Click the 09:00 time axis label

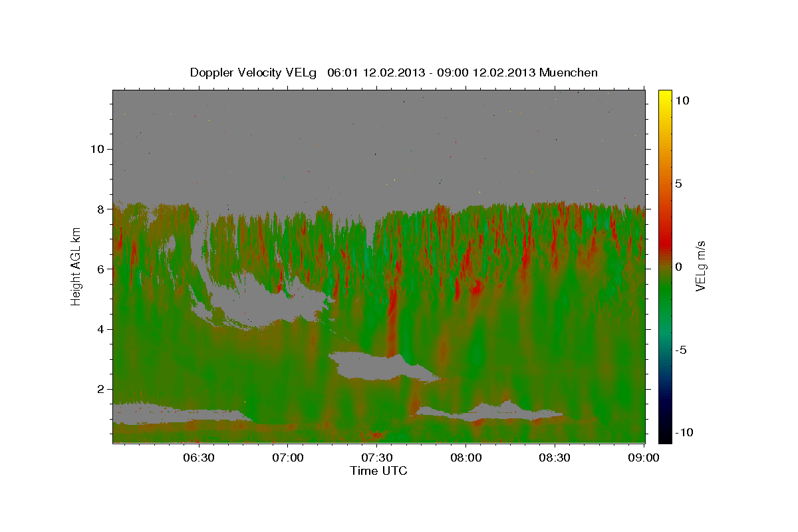pyautogui.click(x=644, y=458)
